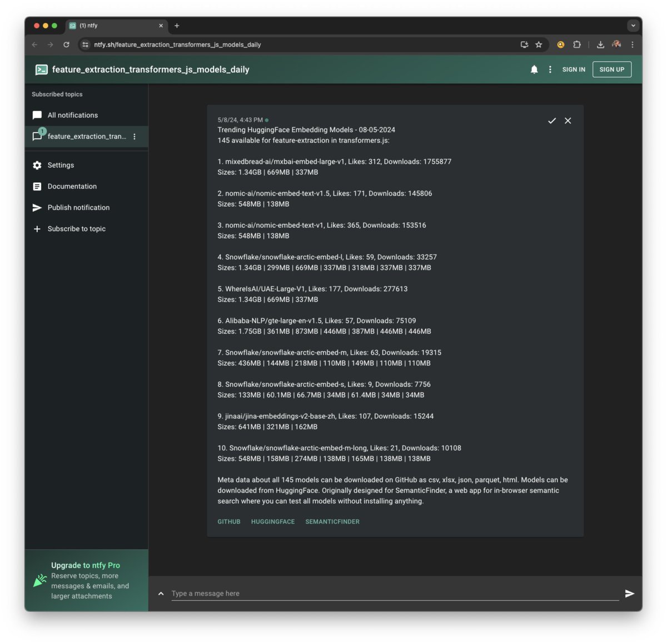Open the SEMANTICFINDER link in the notification
This screenshot has width=667, height=644.
coord(332,522)
